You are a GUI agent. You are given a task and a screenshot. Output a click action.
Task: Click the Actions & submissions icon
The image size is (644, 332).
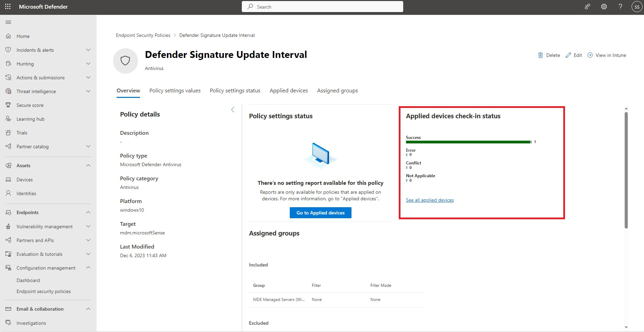[x=8, y=77]
